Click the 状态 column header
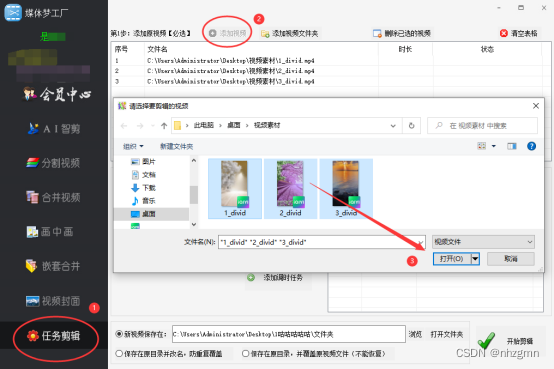Screen dimensions: 554x369 tap(487, 49)
